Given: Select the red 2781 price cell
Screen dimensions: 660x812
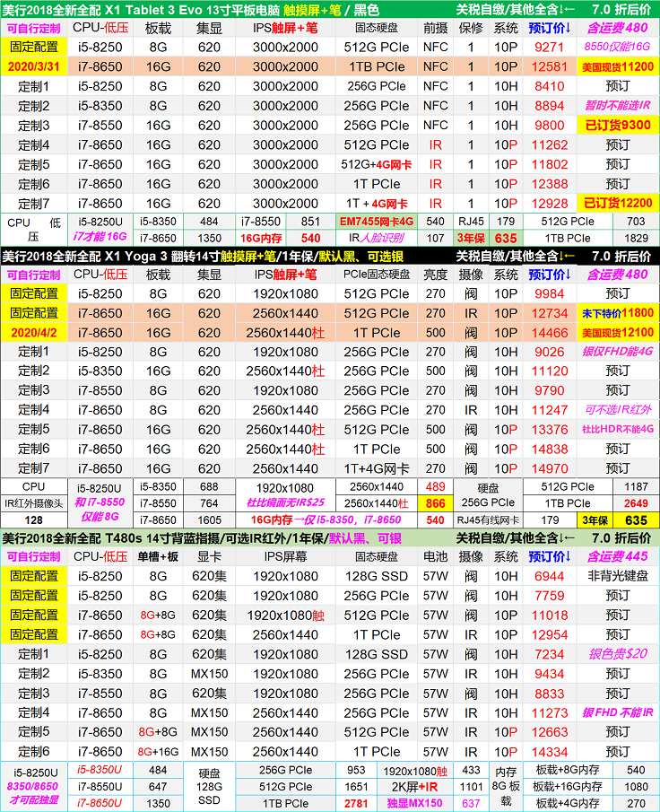Looking at the screenshot, I should [x=355, y=803].
